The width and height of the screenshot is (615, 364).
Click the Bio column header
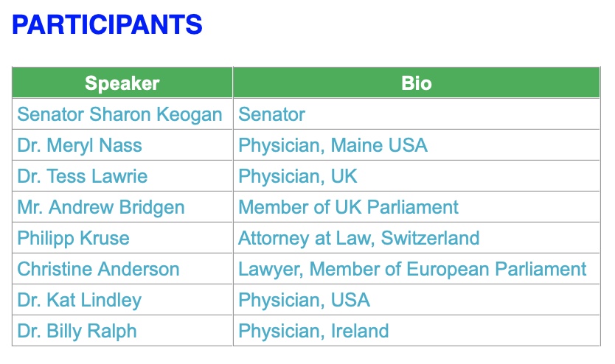(x=417, y=83)
